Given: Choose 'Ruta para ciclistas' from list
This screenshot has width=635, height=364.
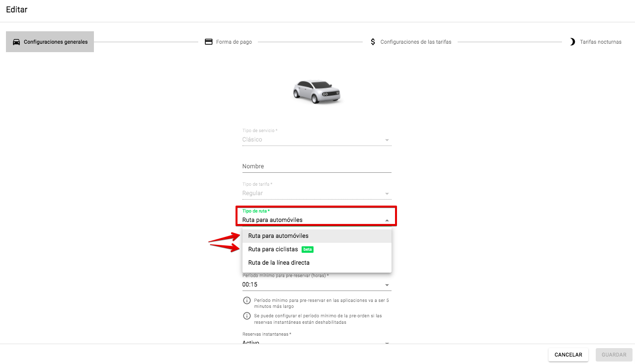Looking at the screenshot, I should tap(273, 249).
